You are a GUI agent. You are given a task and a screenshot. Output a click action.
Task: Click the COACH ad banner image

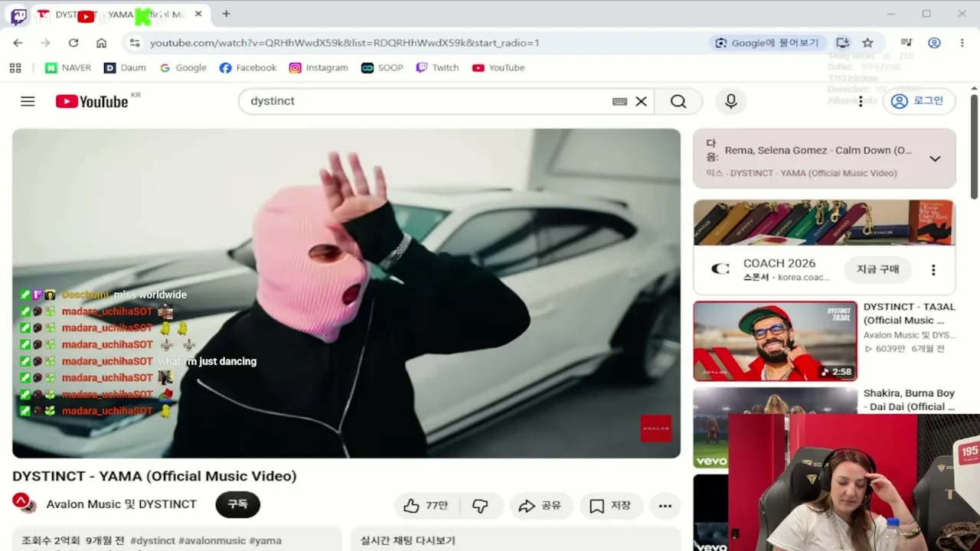(825, 223)
